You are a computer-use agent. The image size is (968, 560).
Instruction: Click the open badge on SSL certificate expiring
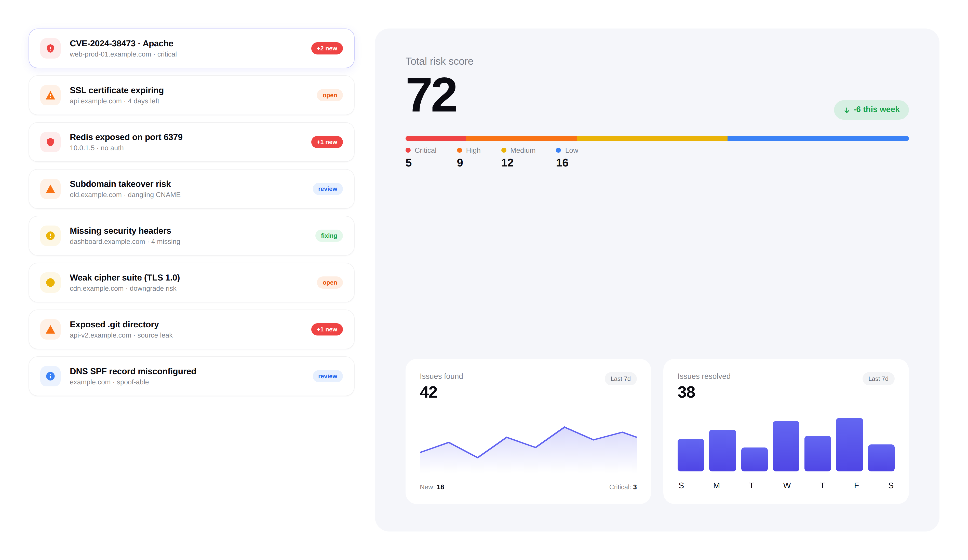pos(330,95)
